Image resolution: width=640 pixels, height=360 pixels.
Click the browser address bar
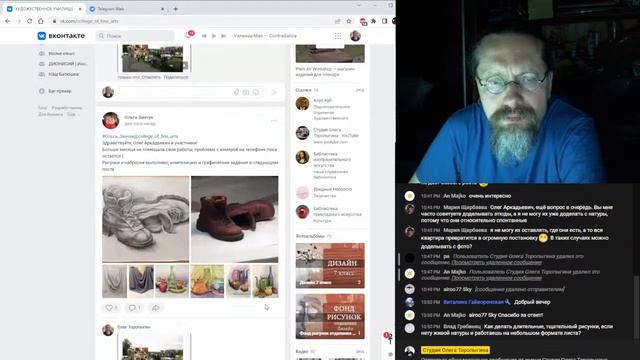[x=192, y=21]
